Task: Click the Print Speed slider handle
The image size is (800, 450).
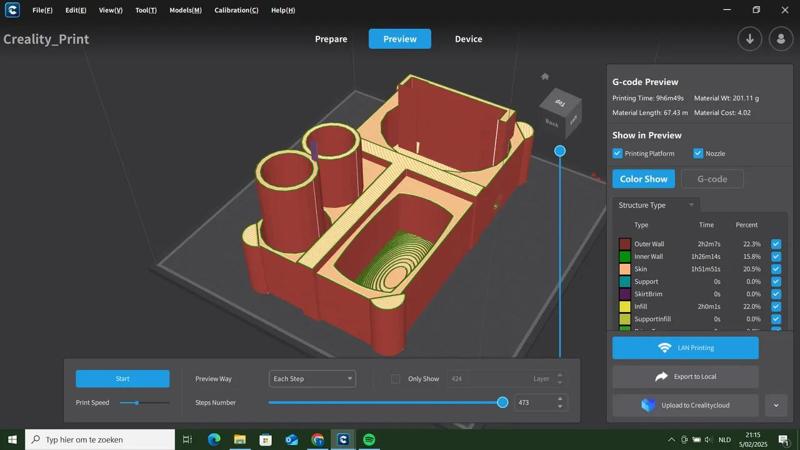Action: [x=137, y=403]
